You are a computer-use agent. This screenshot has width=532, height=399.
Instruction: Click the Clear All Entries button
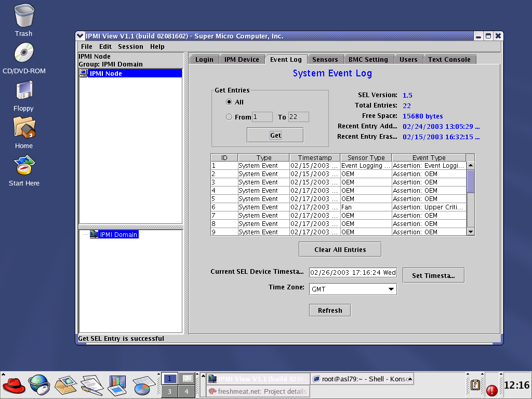tap(340, 250)
